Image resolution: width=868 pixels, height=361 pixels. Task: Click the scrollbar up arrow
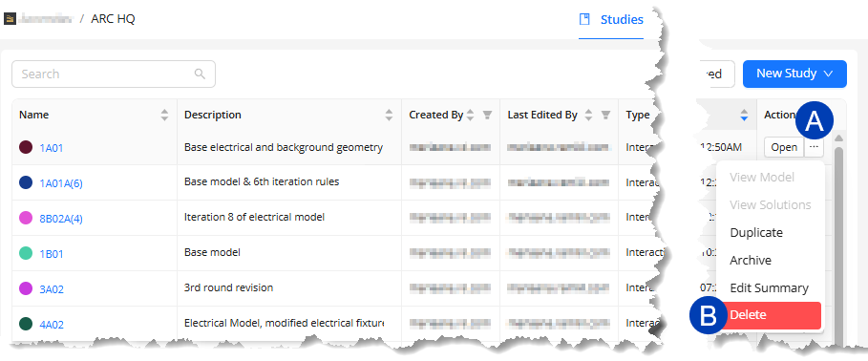coord(838,138)
